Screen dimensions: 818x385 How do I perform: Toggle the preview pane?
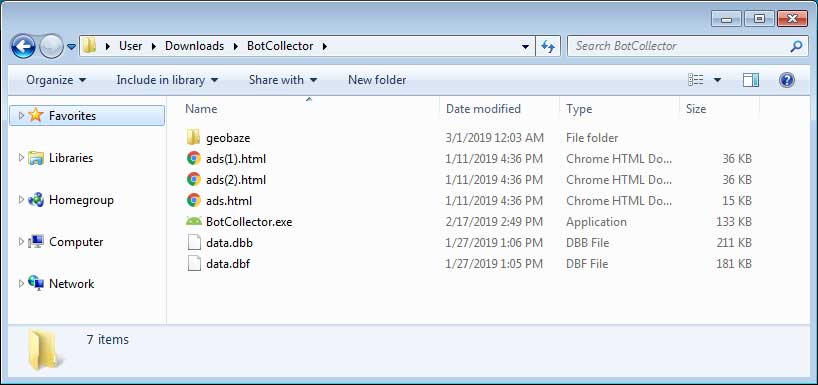tap(751, 80)
